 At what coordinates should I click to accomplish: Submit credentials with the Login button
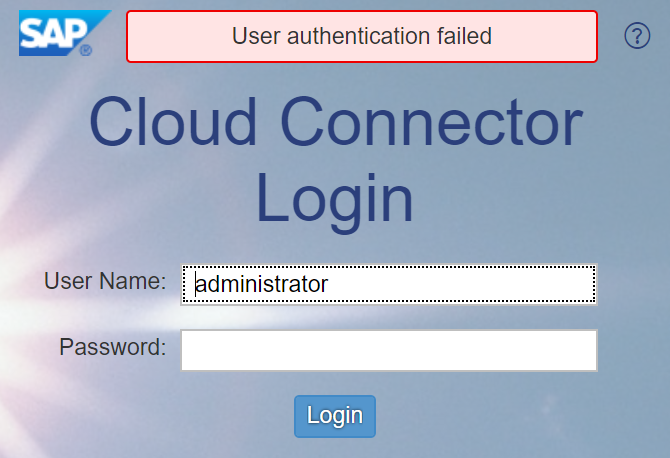tap(335, 416)
